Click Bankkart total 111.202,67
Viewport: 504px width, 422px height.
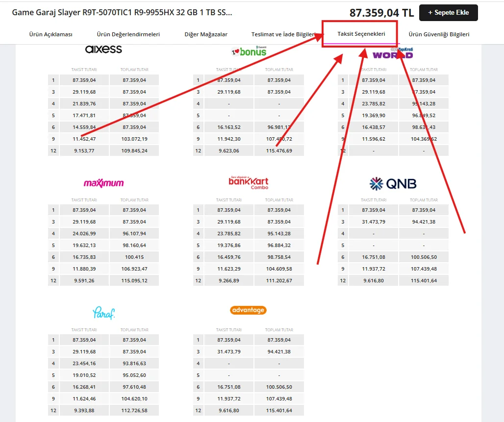279,280
